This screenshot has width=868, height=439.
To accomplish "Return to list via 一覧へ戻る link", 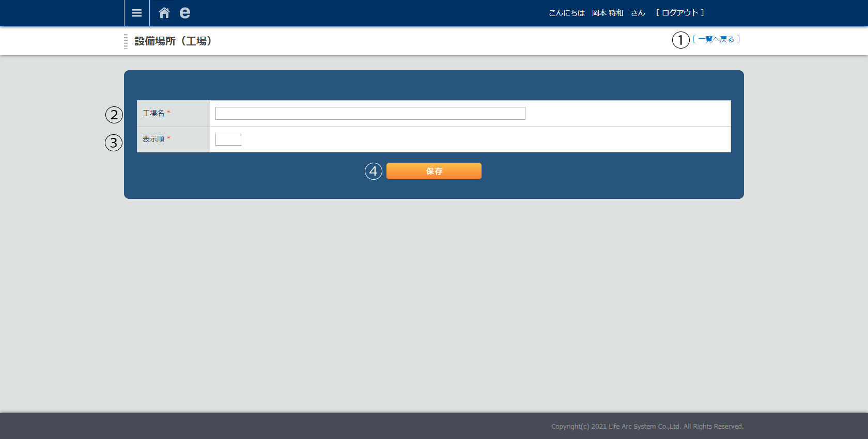I will point(716,39).
